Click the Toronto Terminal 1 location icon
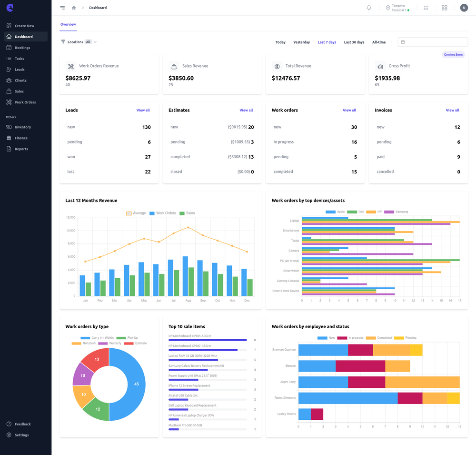 [387, 8]
